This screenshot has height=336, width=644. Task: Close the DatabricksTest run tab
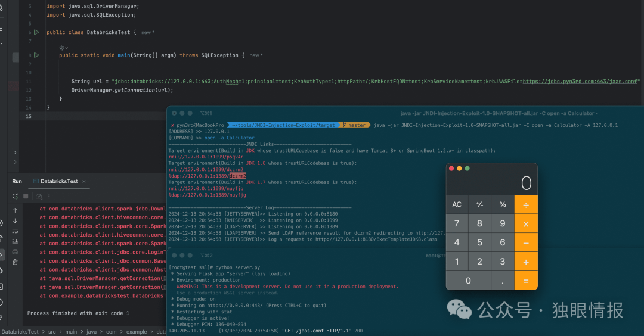(x=84, y=181)
